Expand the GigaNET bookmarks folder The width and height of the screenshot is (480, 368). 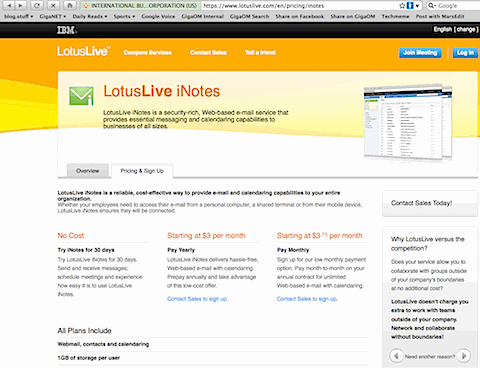53,16
